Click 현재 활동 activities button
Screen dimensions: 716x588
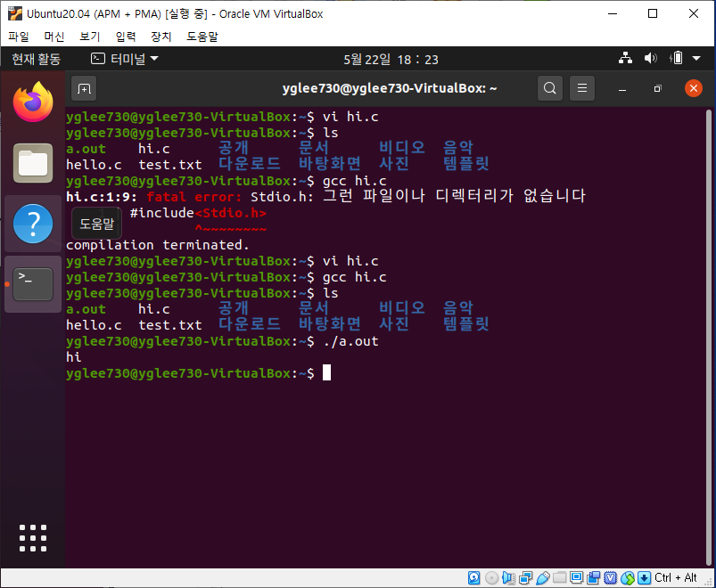pos(36,59)
